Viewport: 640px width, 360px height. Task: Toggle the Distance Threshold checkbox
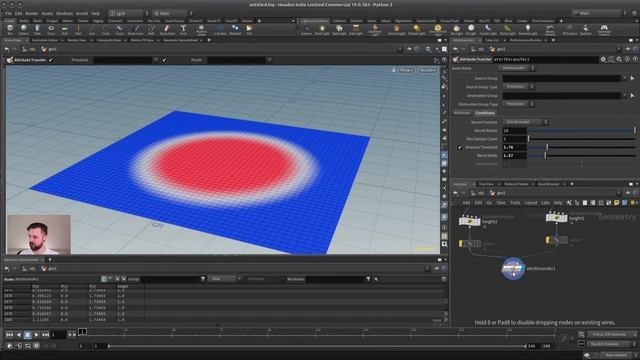460,147
